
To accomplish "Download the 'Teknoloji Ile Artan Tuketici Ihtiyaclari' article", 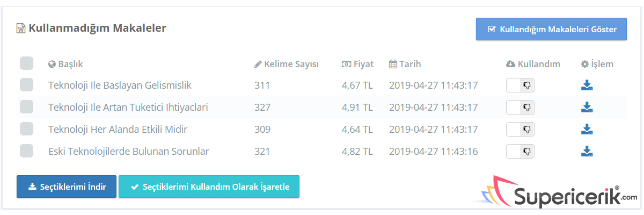I will point(587,107).
